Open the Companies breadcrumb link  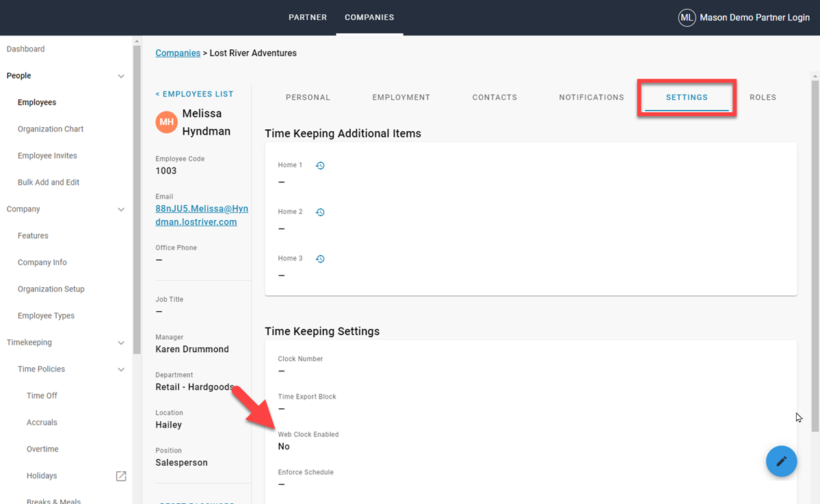pyautogui.click(x=178, y=53)
